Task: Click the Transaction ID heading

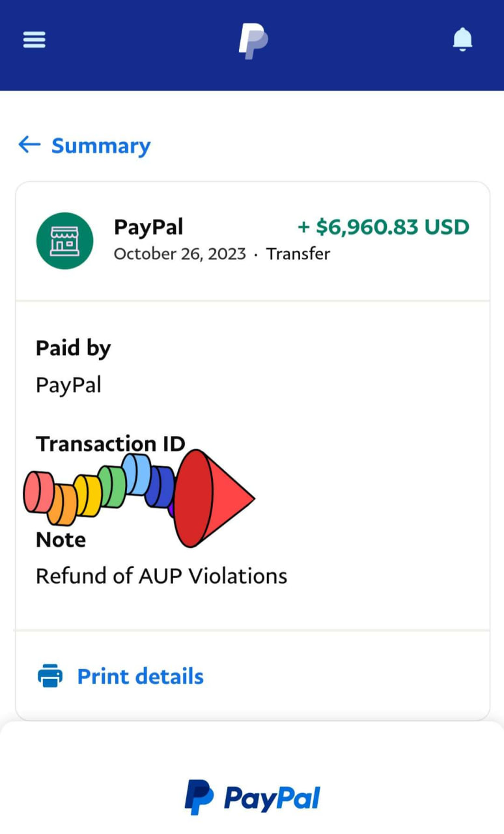Action: tap(110, 444)
